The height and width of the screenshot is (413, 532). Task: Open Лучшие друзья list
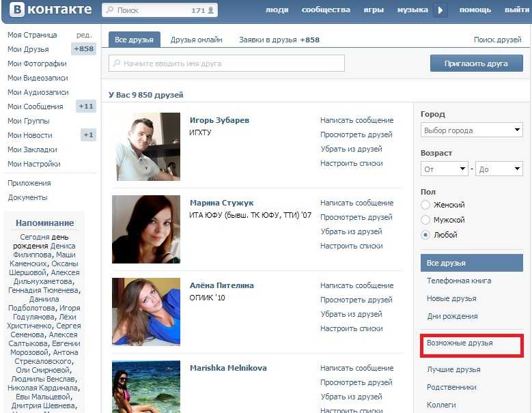click(x=453, y=369)
